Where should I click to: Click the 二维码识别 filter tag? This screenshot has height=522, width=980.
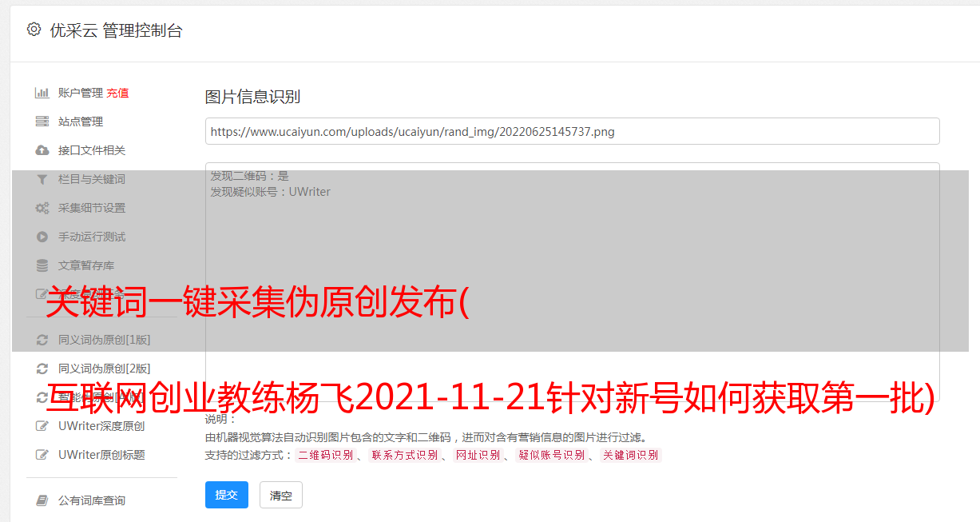(325, 455)
